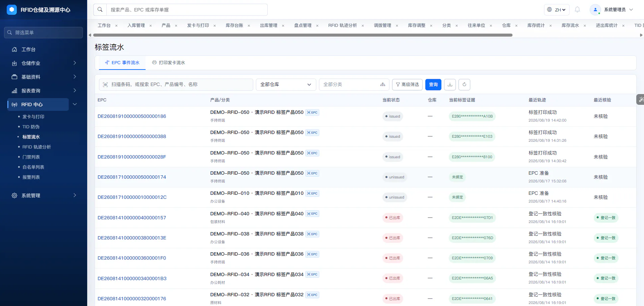644x306 pixels.
Task: Expand the 报表查询 sidebar menu
Action: [44, 91]
